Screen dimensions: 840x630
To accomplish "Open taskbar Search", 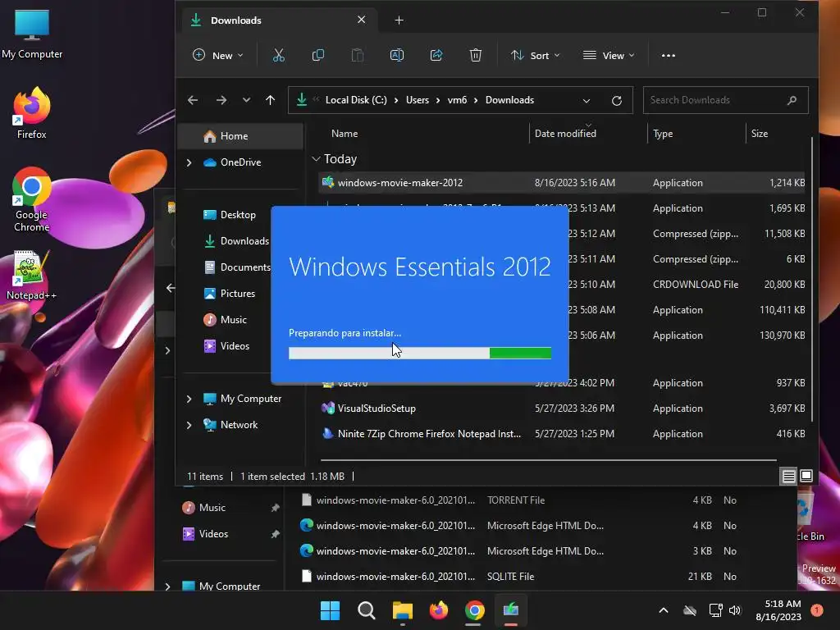I will pyautogui.click(x=367, y=610).
